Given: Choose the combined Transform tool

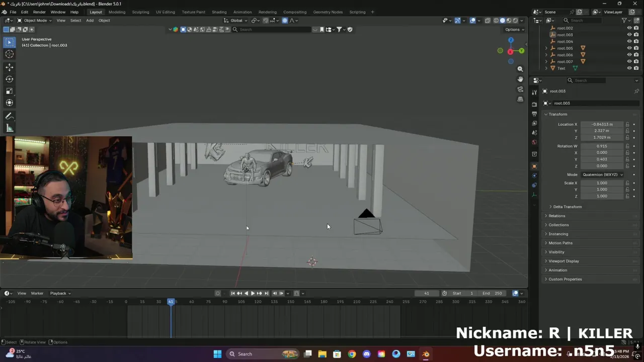Looking at the screenshot, I should coord(10,103).
